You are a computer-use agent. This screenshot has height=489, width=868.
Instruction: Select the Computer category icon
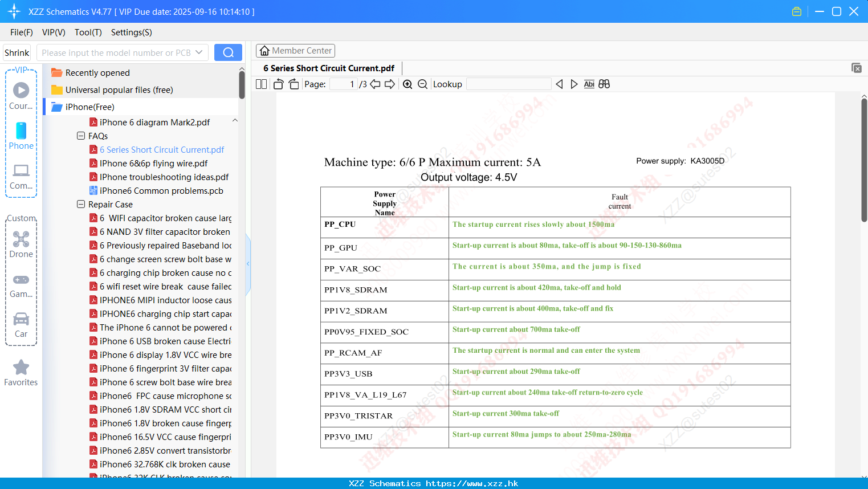pyautogui.click(x=21, y=177)
